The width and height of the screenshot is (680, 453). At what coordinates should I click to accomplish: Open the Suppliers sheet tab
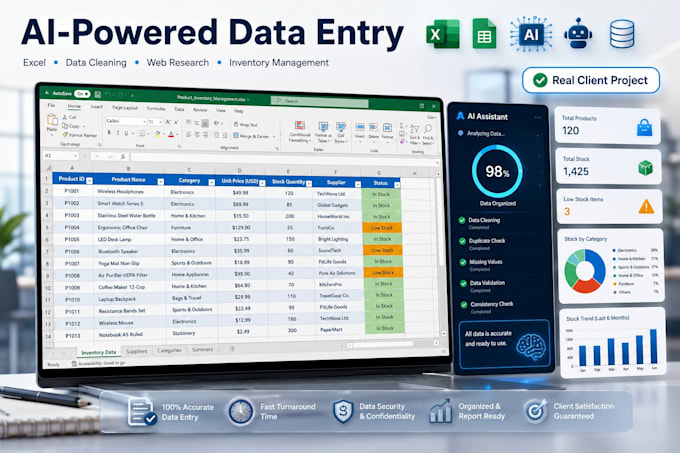tap(137, 351)
